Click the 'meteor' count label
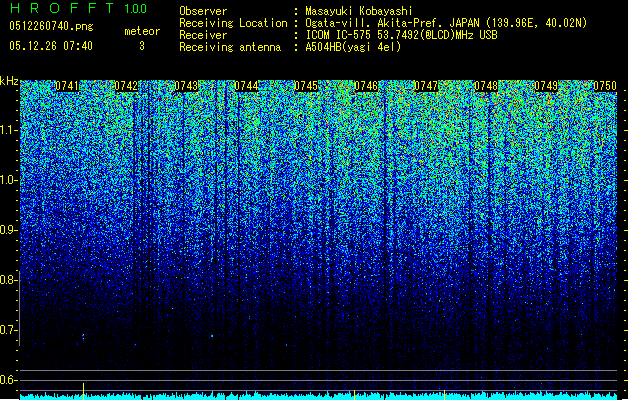This screenshot has width=629, height=400. click(x=142, y=31)
